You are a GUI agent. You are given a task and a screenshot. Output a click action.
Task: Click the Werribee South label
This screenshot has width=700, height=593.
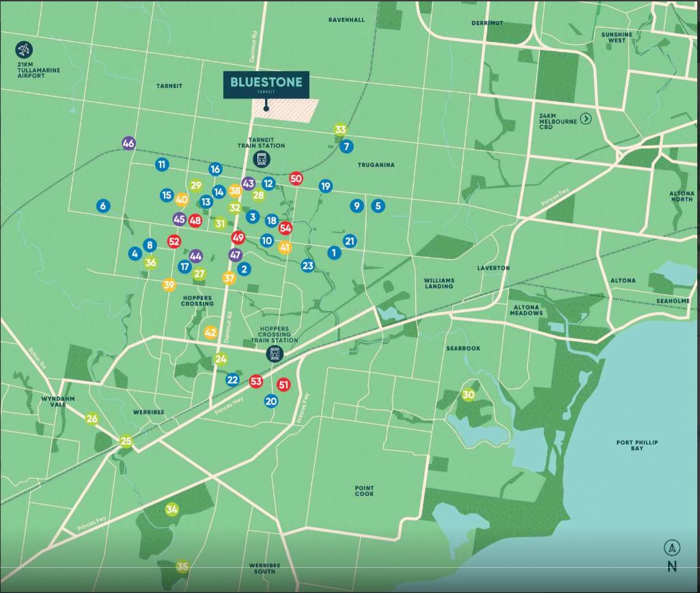pos(265,568)
